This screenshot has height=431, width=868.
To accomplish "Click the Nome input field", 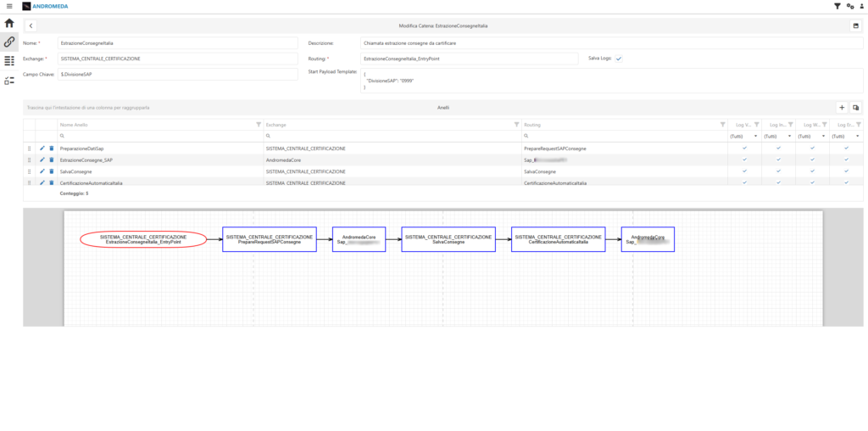I will click(x=178, y=43).
